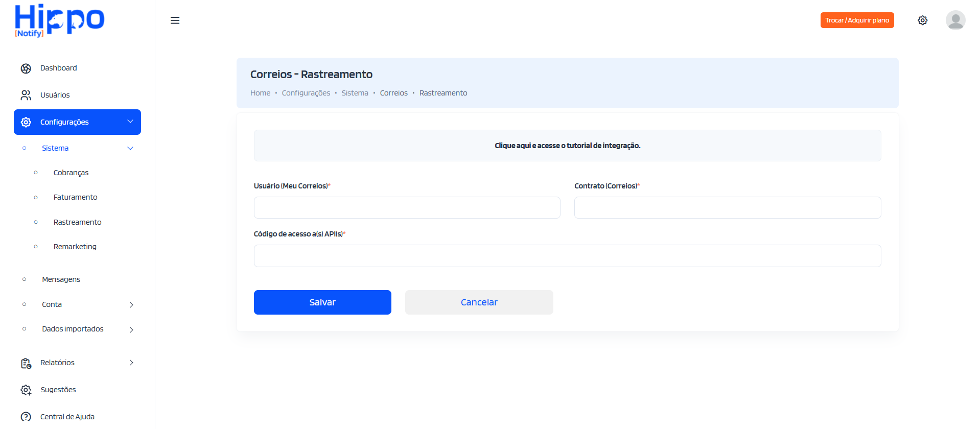Select the Conta sidebar item
Screen dimensions: 980x429
pos(52,304)
